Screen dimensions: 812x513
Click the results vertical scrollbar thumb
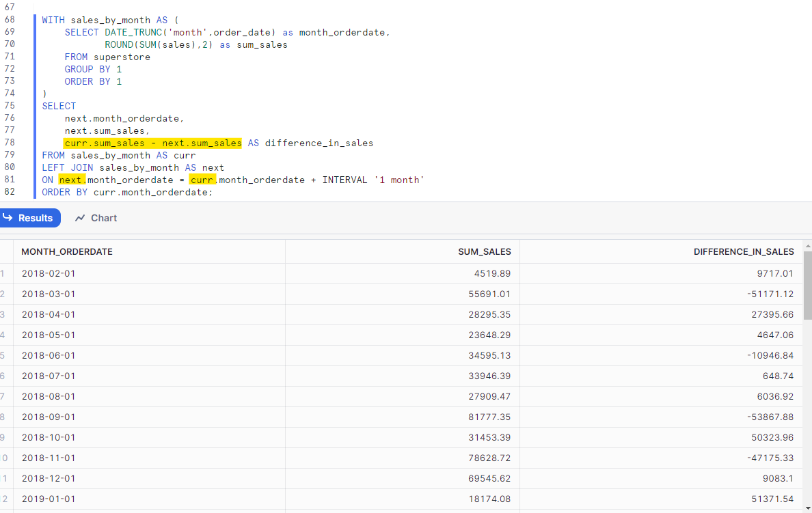click(x=807, y=280)
